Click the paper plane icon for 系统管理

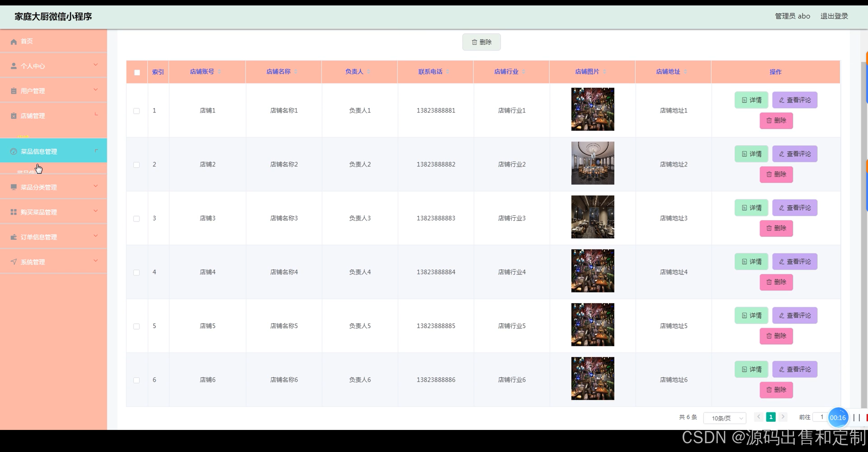point(14,262)
